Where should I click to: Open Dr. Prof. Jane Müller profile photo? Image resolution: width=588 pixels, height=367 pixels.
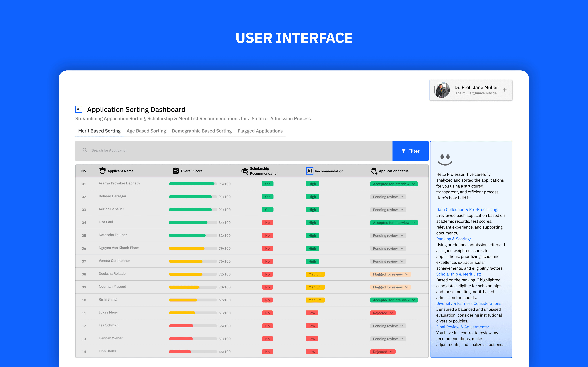(442, 90)
